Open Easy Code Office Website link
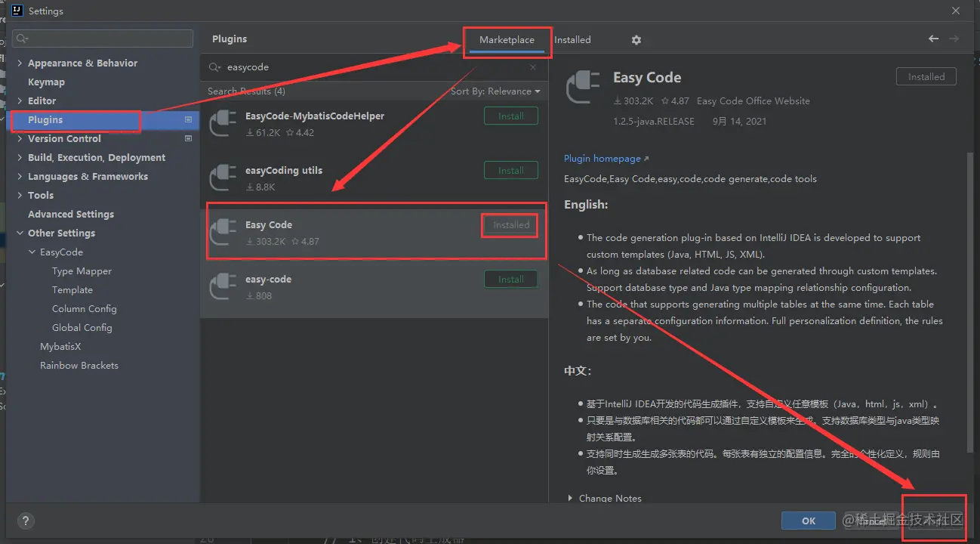 (x=753, y=101)
